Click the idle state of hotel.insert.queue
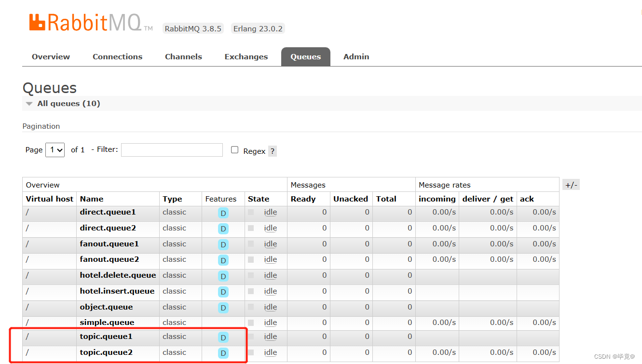 (x=271, y=291)
